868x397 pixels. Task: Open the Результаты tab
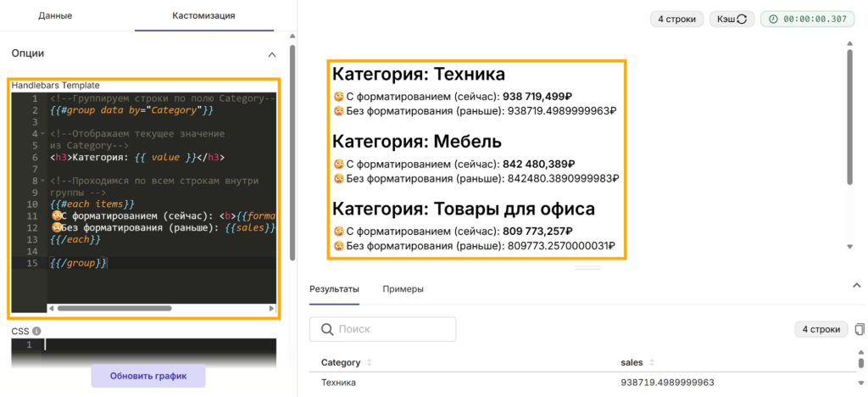334,289
